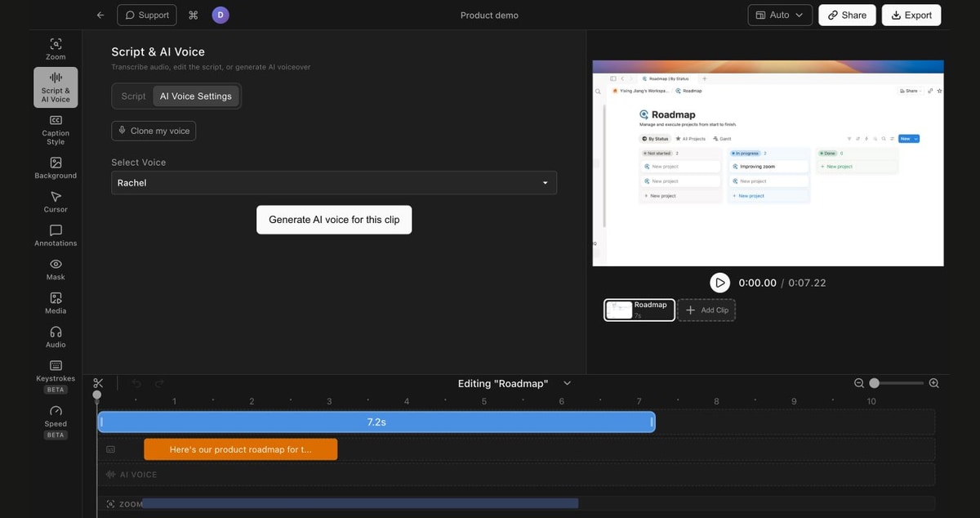Image resolution: width=980 pixels, height=518 pixels.
Task: Open the Annotations panel
Action: [56, 235]
